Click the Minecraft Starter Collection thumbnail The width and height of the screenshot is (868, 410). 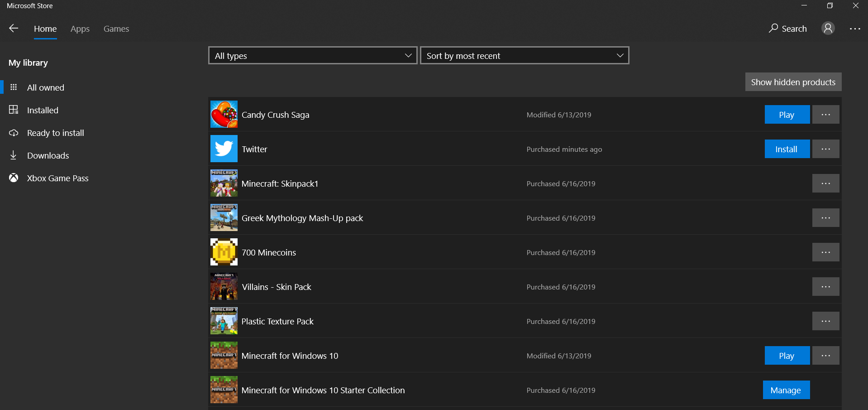(224, 390)
